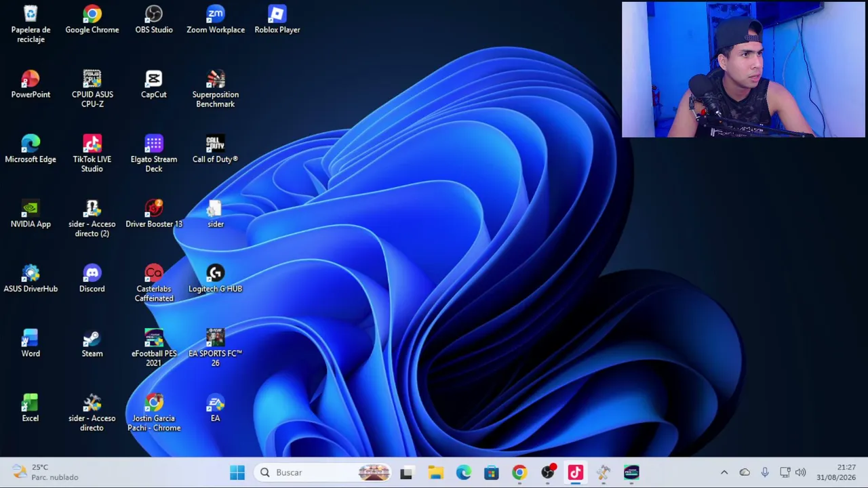The width and height of the screenshot is (868, 488).
Task: Expand the hidden system tray icons chevron
Action: [x=724, y=472]
